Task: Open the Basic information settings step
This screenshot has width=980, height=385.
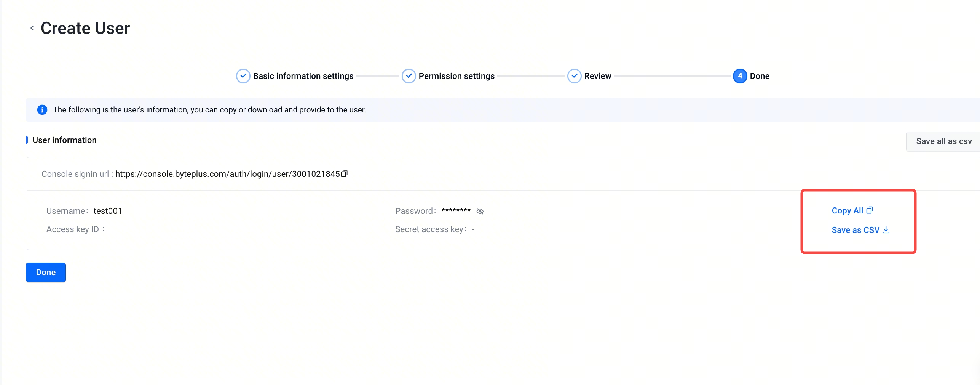Action: (295, 76)
